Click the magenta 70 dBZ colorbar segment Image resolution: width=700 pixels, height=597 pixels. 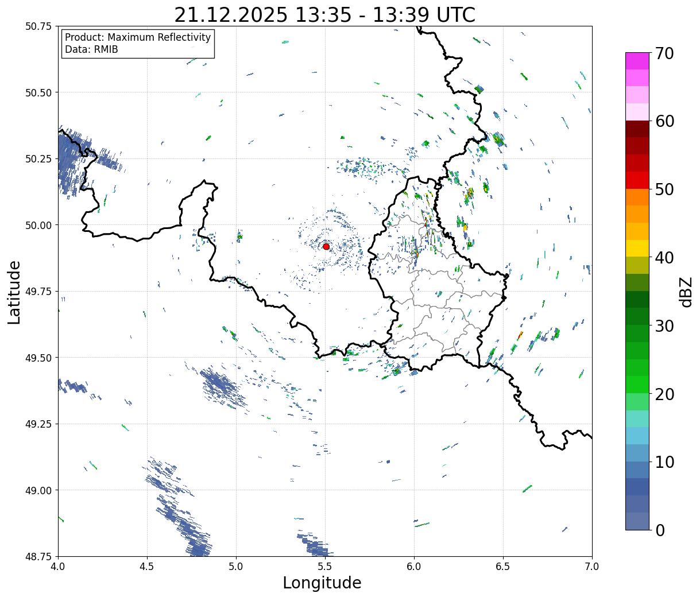pos(637,61)
